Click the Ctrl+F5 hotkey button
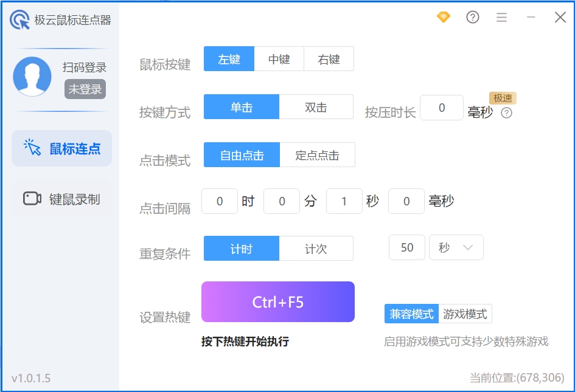 [x=278, y=302]
